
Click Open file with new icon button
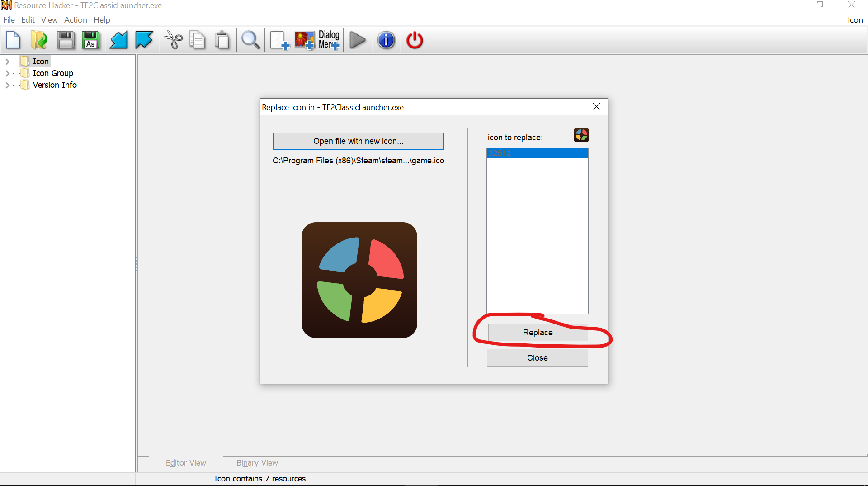359,141
